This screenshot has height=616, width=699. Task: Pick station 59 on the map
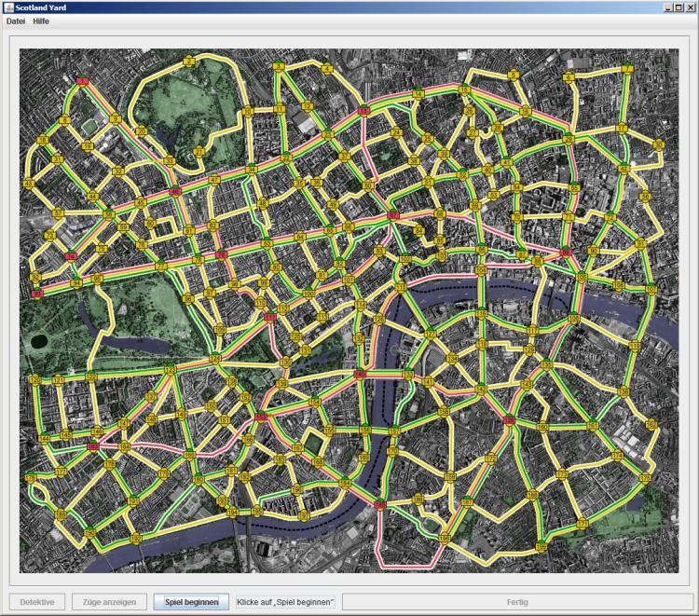(123, 226)
